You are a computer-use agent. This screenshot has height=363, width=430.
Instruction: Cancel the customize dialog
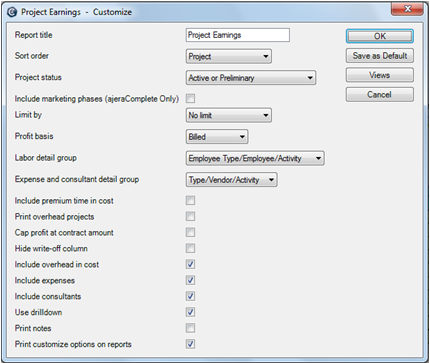coord(380,95)
